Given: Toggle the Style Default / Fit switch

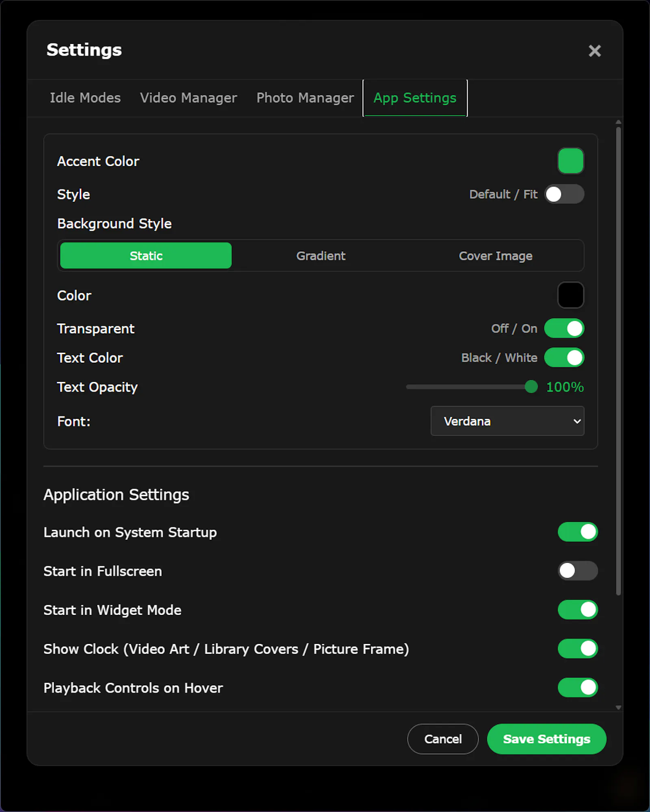Looking at the screenshot, I should click(564, 194).
